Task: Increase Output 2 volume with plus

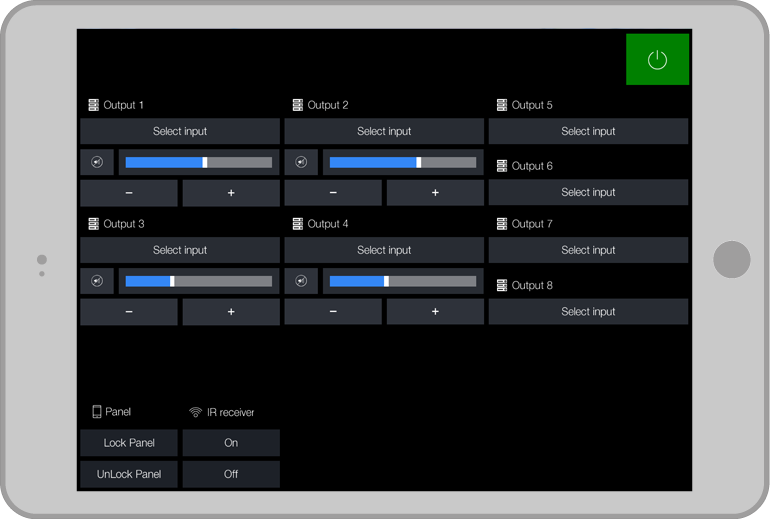Action: 435,193
